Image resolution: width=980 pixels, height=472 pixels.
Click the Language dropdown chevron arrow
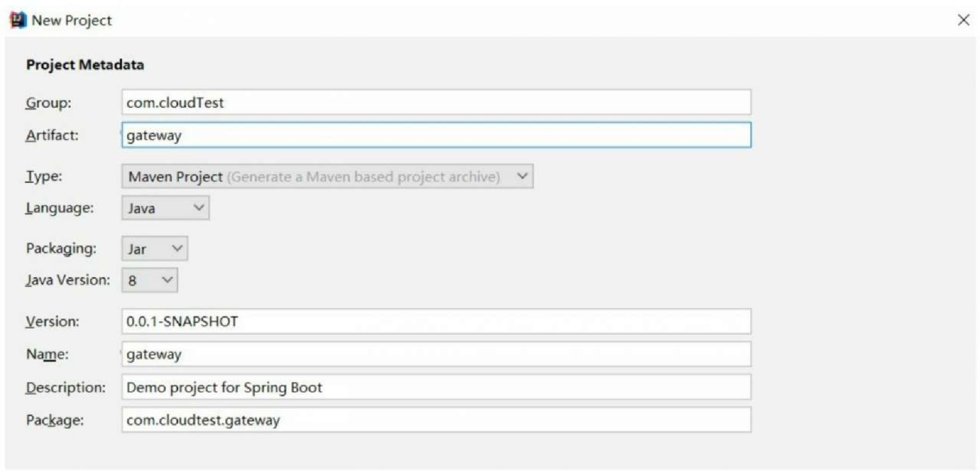(x=198, y=207)
